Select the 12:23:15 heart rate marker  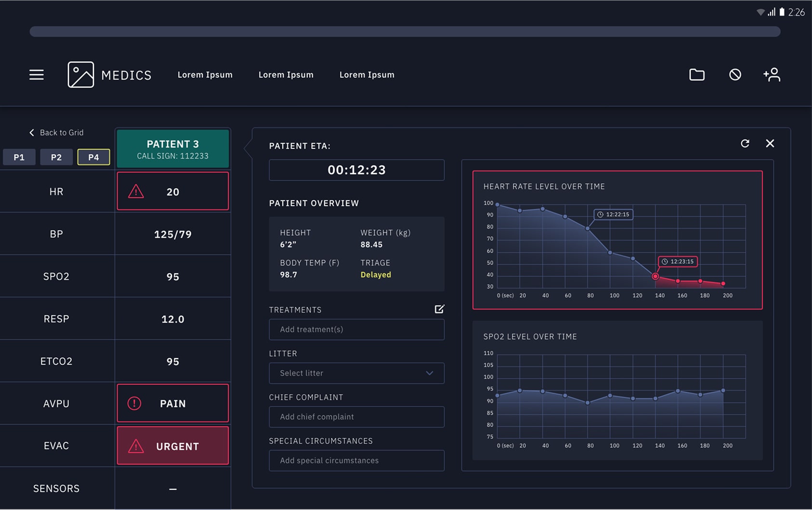pyautogui.click(x=655, y=276)
